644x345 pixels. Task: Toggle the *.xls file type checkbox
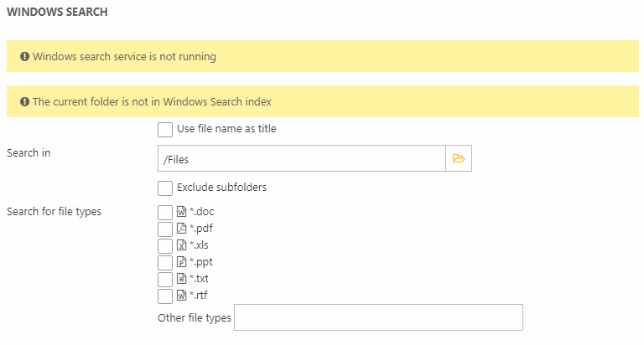pyautogui.click(x=165, y=245)
